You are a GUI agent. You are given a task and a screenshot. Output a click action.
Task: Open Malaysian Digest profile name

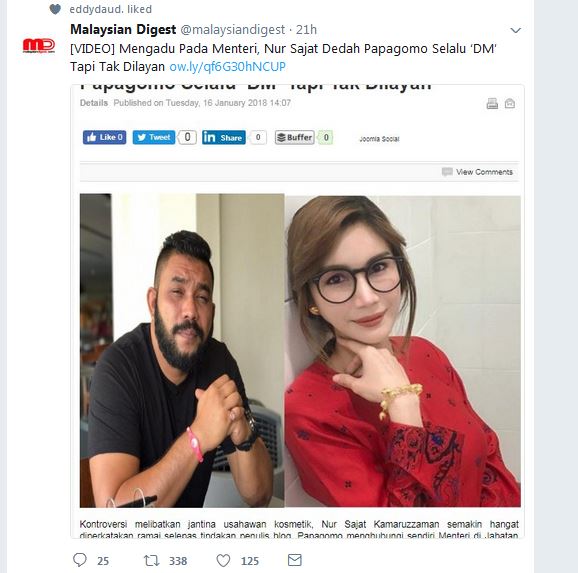coord(123,29)
